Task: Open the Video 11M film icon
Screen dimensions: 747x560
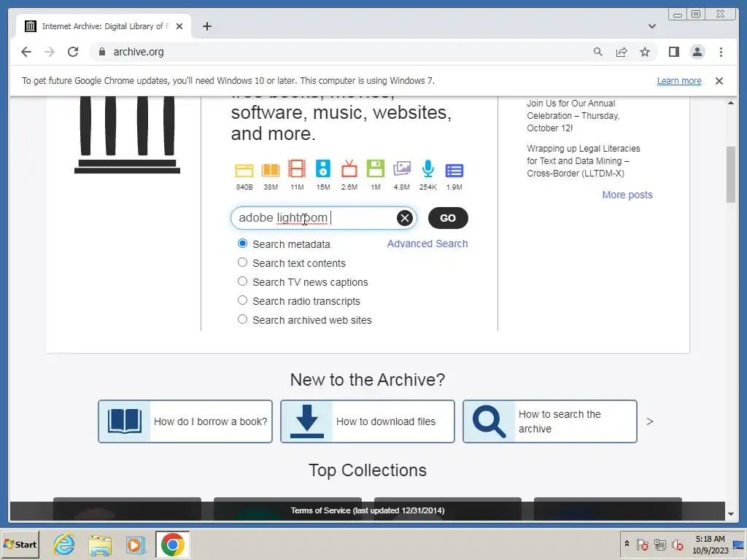Action: coord(297,169)
